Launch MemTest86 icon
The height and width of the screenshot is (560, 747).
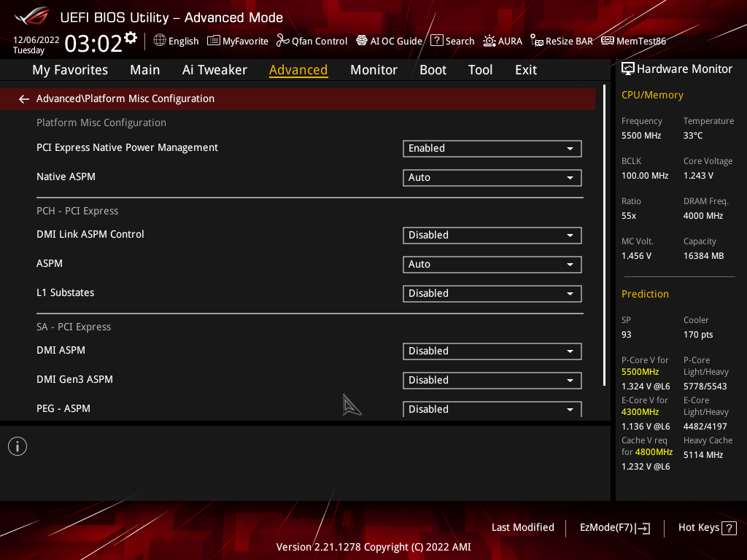tap(608, 41)
